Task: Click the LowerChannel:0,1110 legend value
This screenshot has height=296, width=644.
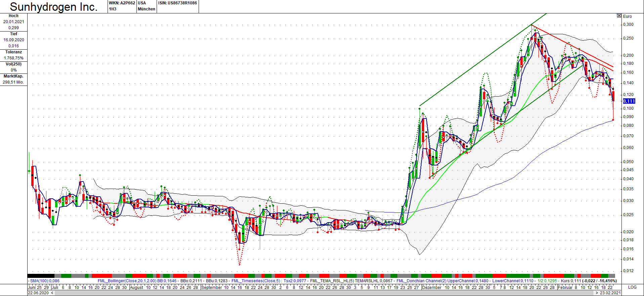Action: 513,281
